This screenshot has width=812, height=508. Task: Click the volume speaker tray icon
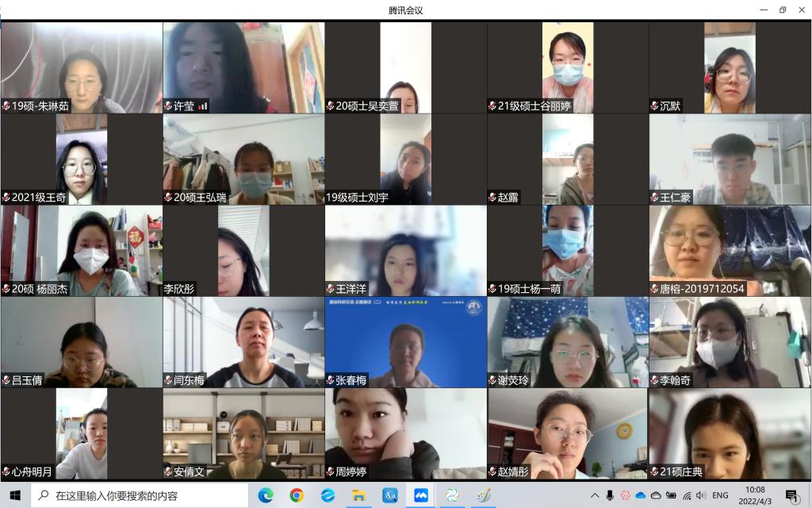point(700,495)
